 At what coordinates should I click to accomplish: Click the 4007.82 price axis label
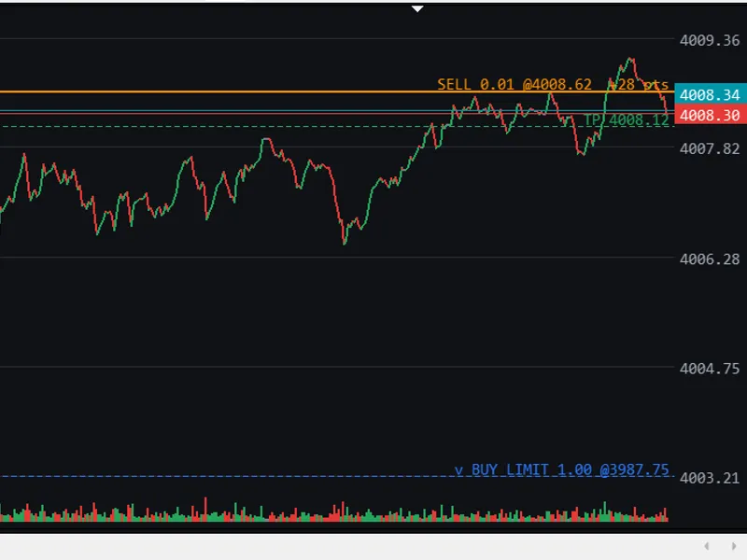tap(710, 148)
